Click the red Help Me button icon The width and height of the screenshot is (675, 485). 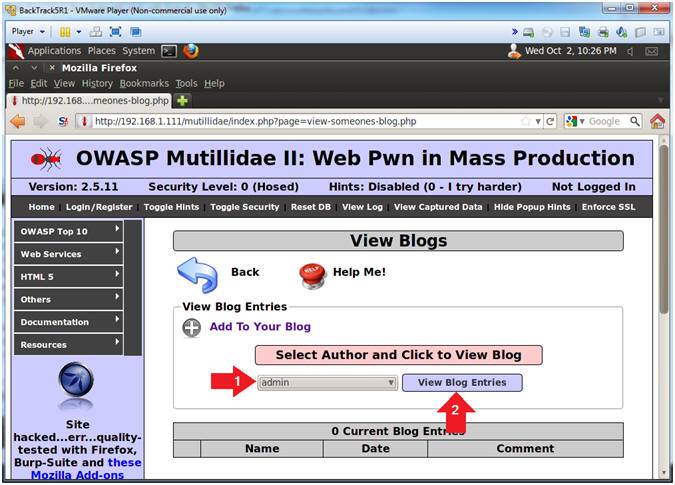[x=313, y=275]
